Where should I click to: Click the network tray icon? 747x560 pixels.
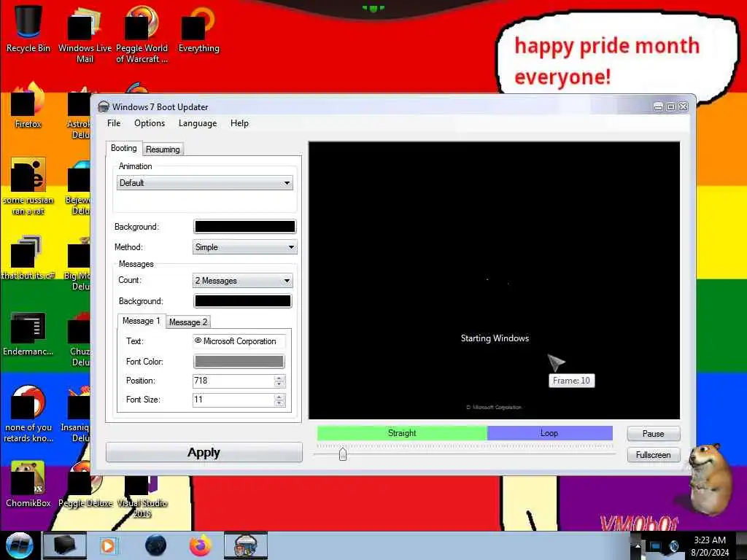(x=656, y=546)
